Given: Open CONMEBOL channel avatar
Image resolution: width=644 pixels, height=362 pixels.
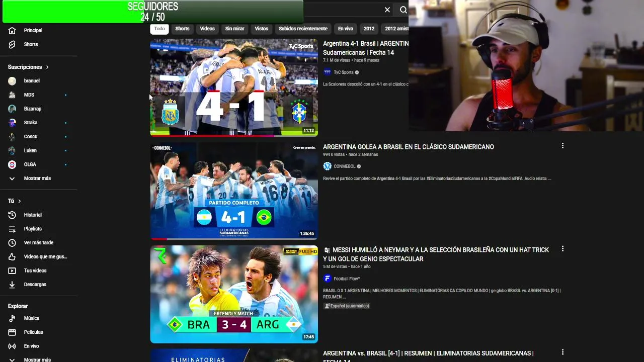Looking at the screenshot, I should point(327,166).
